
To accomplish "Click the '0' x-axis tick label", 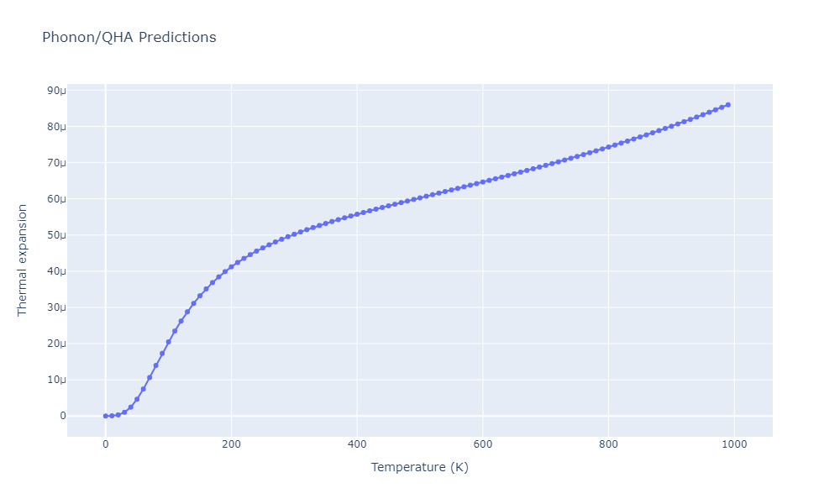I will 105,444.
